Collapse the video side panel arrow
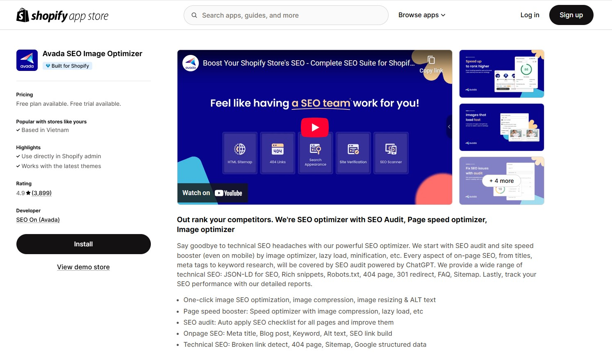This screenshot has width=612, height=364. 449,127
